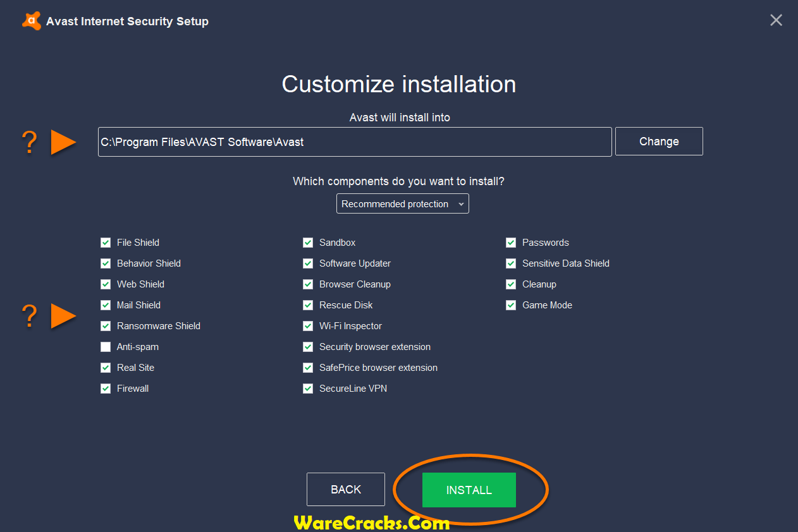Uncheck SafePrice browser extension
The image size is (798, 532).
pyautogui.click(x=308, y=368)
